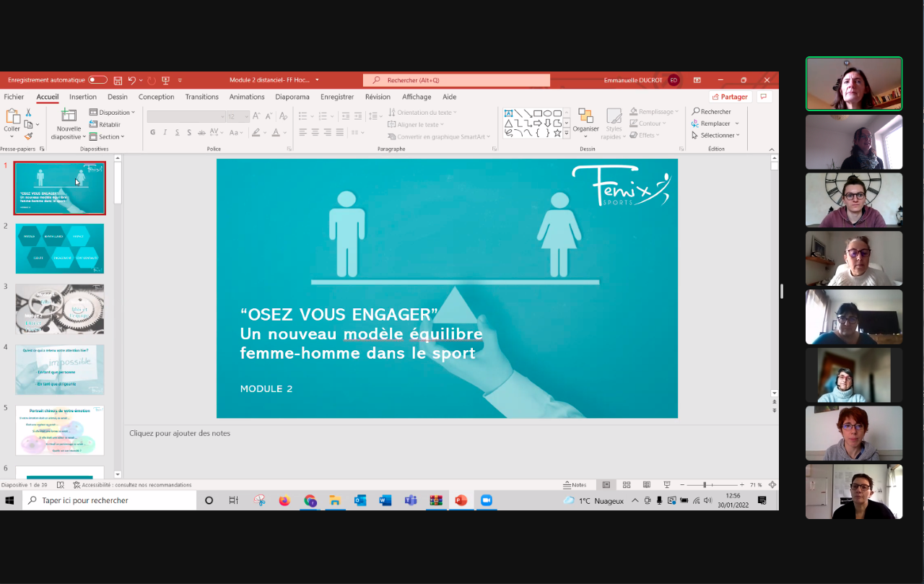Viewport: 924px width, 584px height.
Task: Open the font name combo box
Action: [x=186, y=116]
